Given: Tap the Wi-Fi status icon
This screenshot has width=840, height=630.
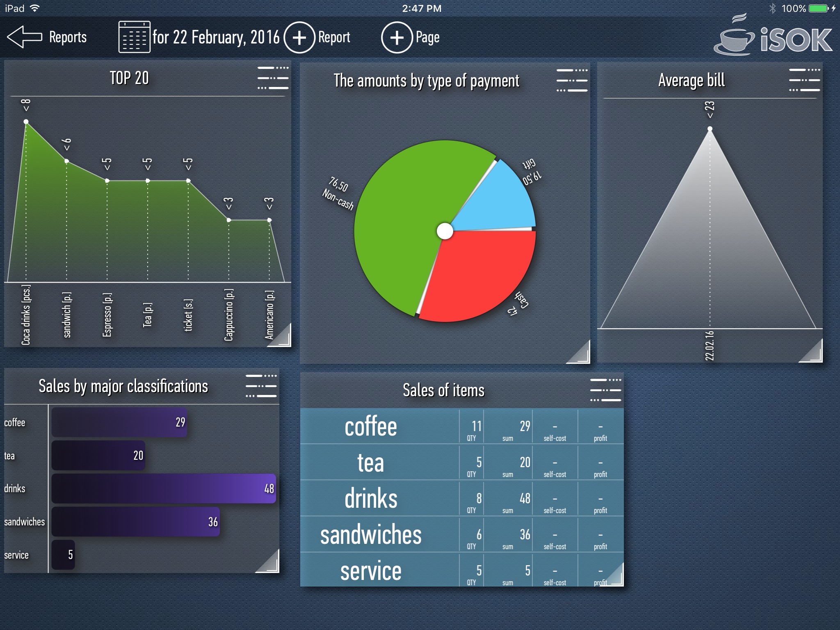Looking at the screenshot, I should pos(35,8).
